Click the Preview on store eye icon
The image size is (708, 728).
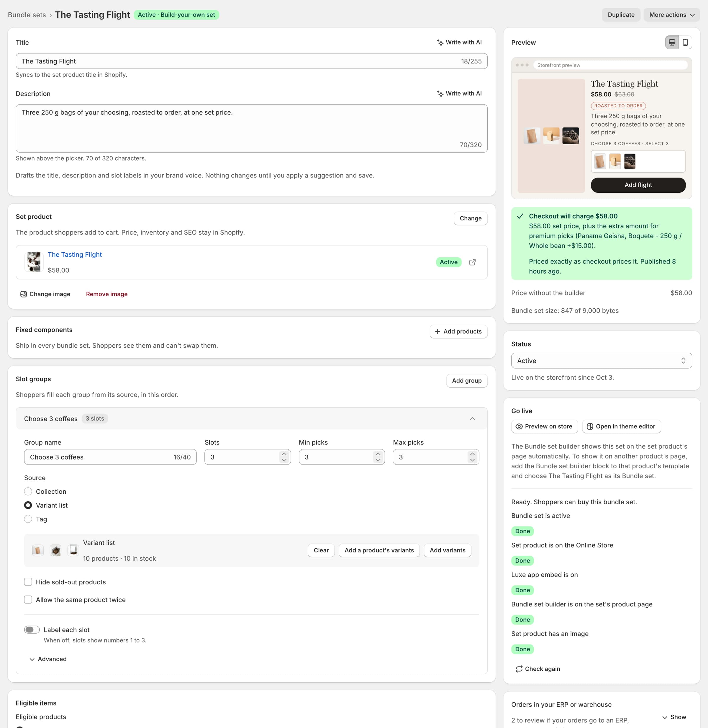pyautogui.click(x=519, y=426)
